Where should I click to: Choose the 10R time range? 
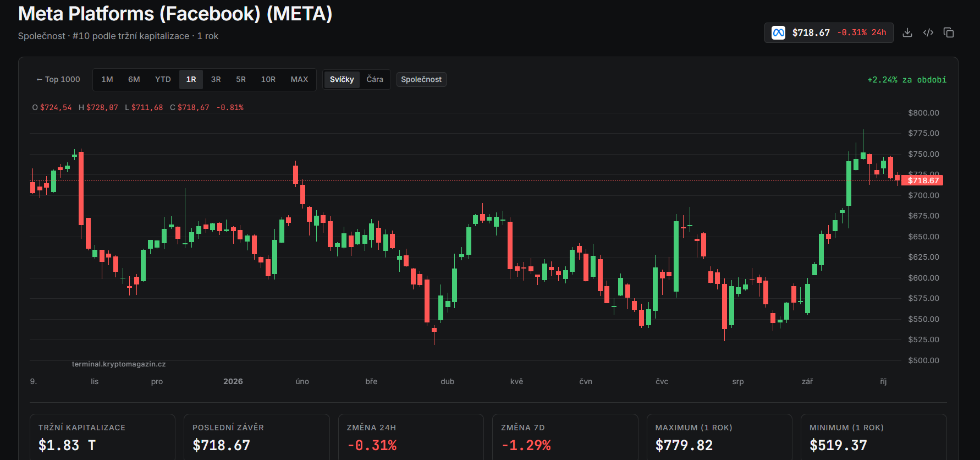click(x=268, y=79)
